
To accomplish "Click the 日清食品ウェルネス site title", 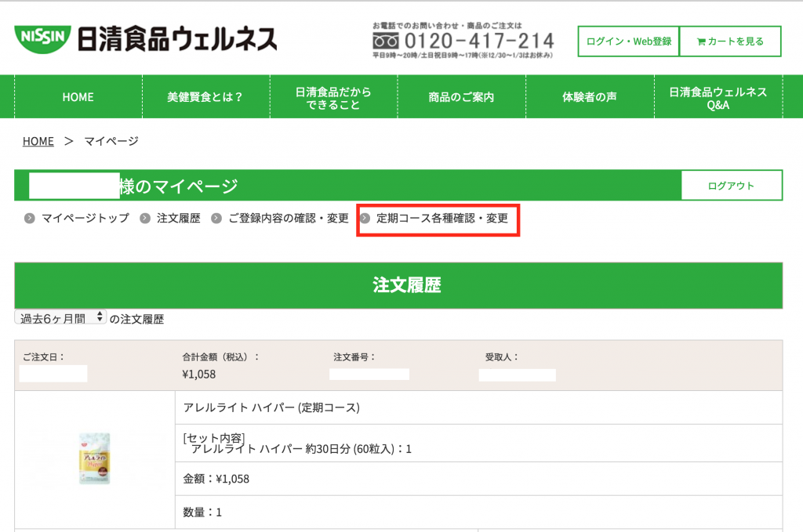I will [x=177, y=39].
